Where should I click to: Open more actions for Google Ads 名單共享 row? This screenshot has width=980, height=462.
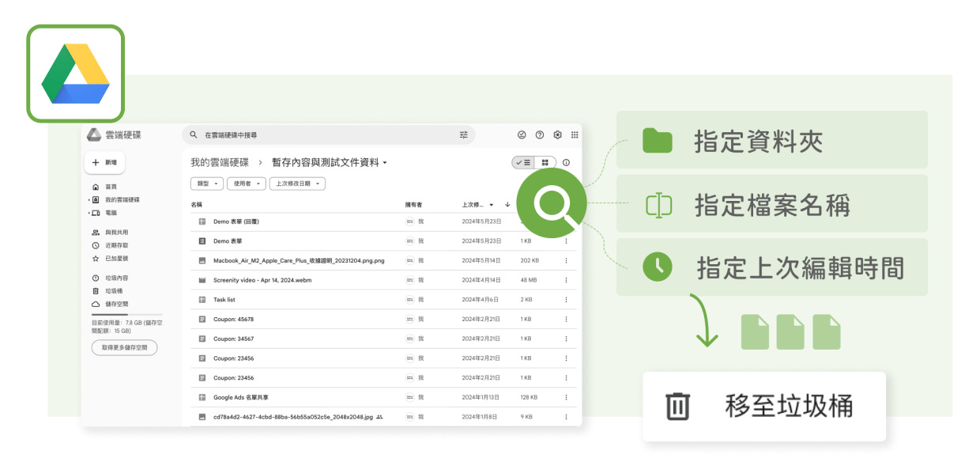(x=566, y=397)
